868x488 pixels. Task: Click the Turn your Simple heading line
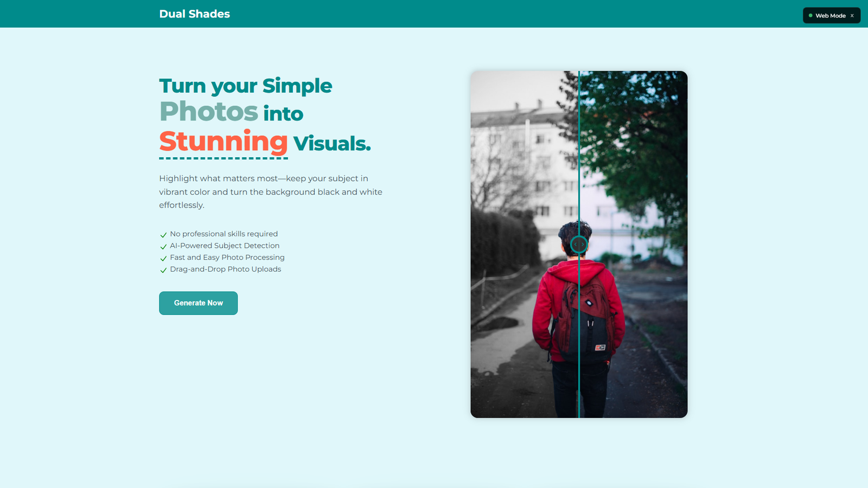pos(245,86)
